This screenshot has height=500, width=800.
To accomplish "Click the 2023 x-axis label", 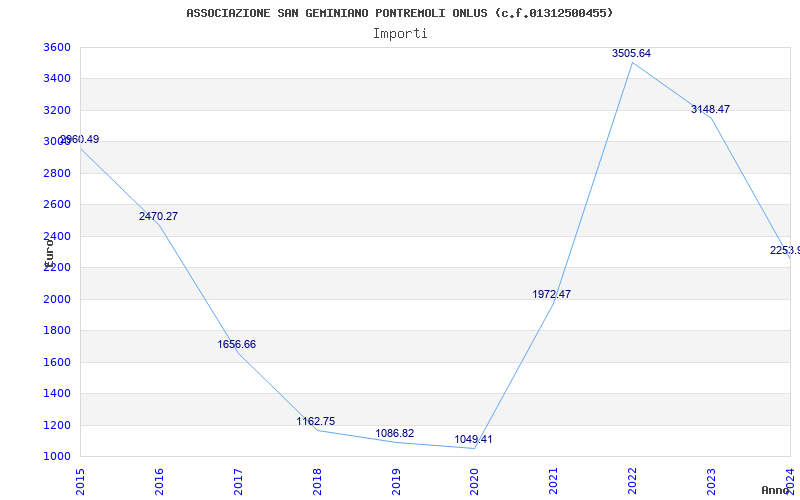I will [712, 481].
